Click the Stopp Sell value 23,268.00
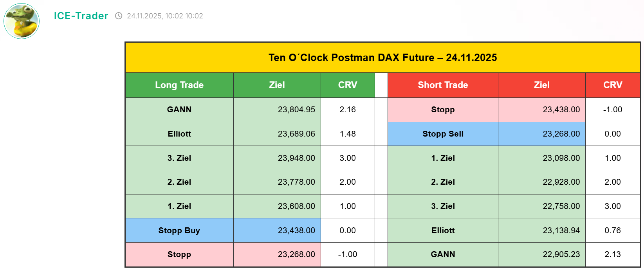The image size is (644, 270). coord(561,134)
